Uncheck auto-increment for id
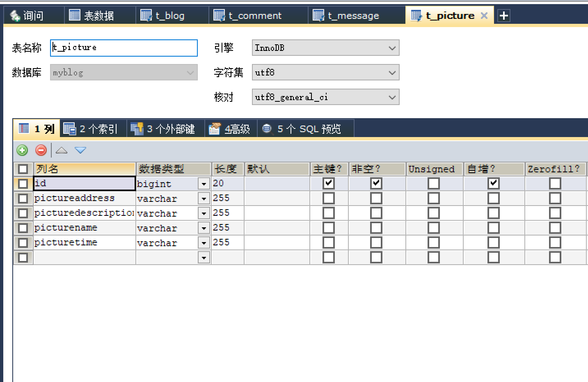The image size is (588, 382). 494,183
